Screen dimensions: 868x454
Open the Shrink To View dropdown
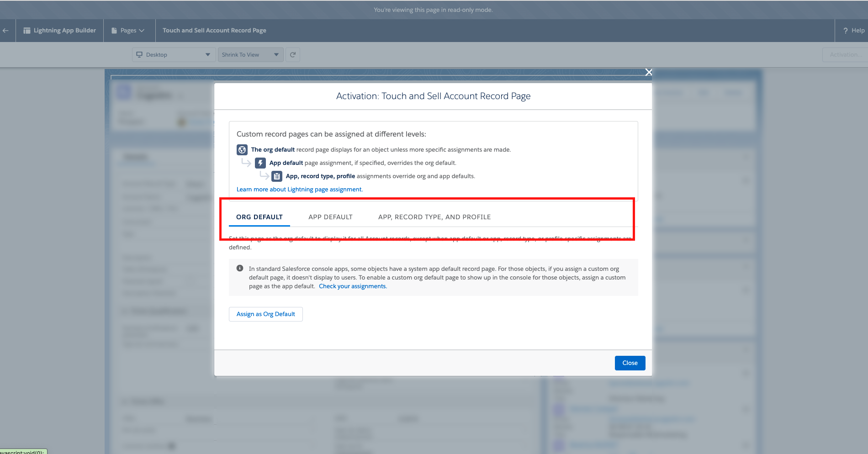250,55
